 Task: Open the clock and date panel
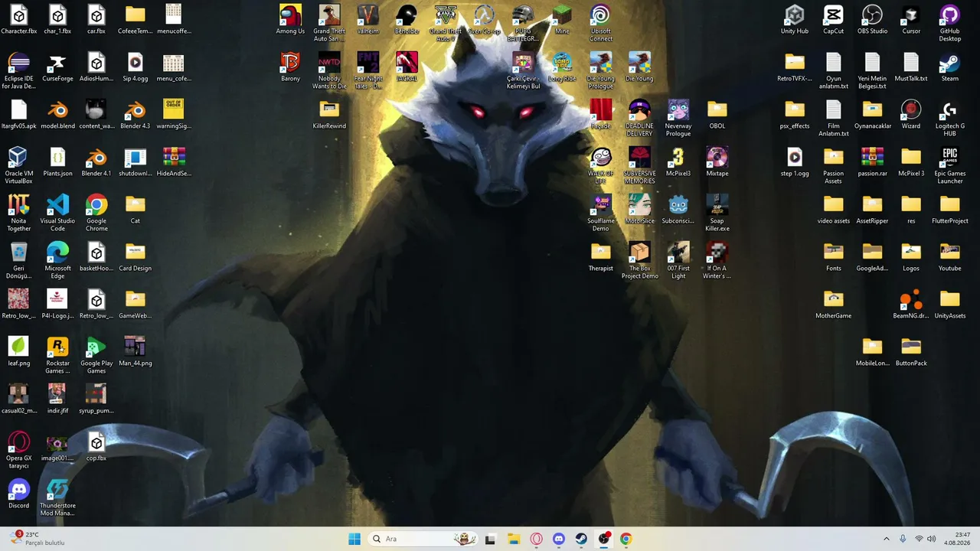(x=957, y=539)
